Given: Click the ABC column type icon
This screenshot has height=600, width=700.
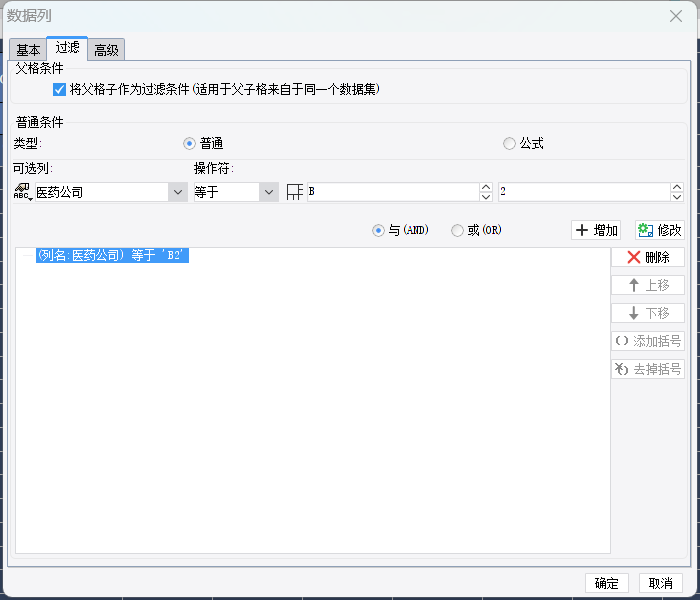Looking at the screenshot, I should pos(22,192).
